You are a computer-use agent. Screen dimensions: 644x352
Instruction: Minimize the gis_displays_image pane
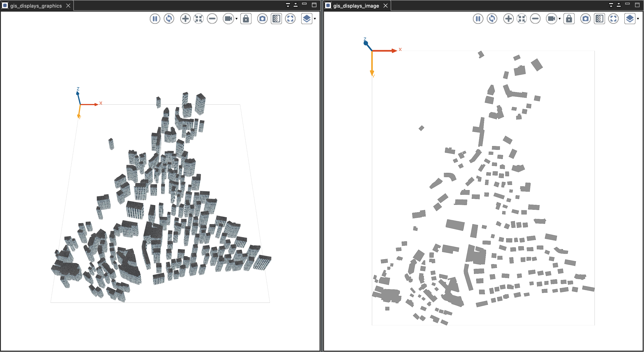pyautogui.click(x=627, y=4)
